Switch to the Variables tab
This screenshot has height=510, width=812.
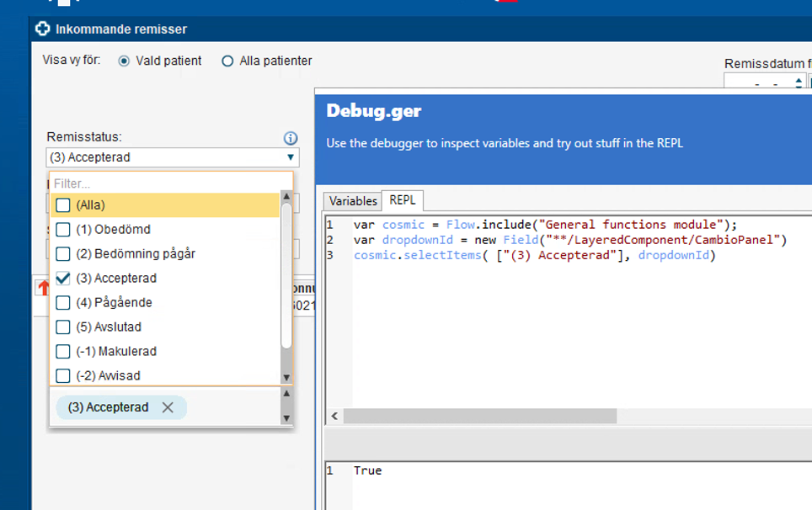pyautogui.click(x=353, y=201)
